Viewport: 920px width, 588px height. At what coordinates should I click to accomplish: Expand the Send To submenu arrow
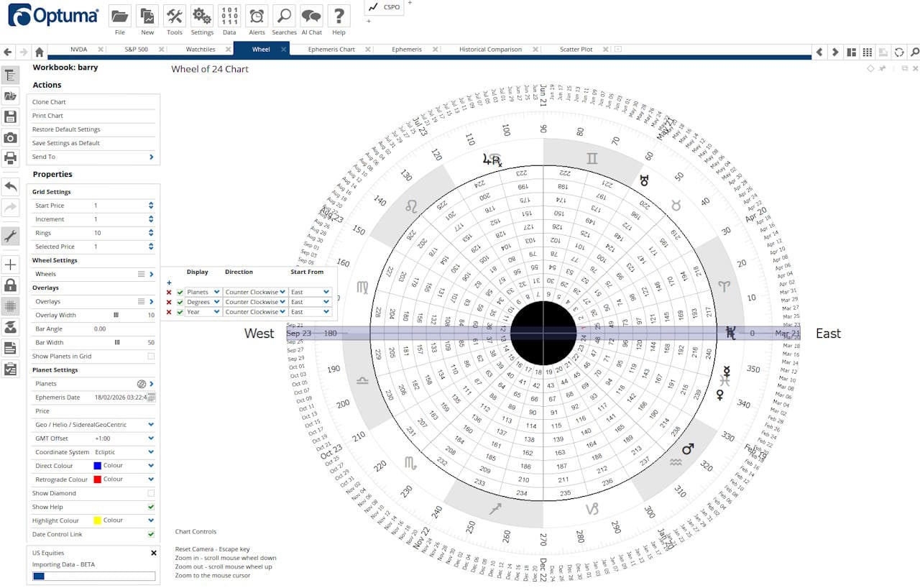pos(151,157)
